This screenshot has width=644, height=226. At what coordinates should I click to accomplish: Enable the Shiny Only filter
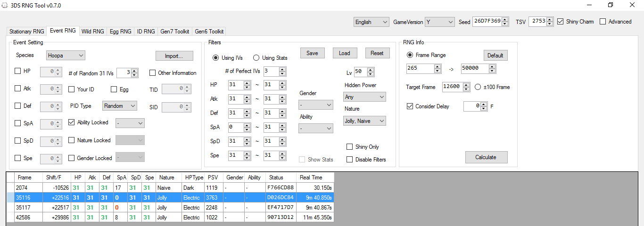(x=350, y=147)
